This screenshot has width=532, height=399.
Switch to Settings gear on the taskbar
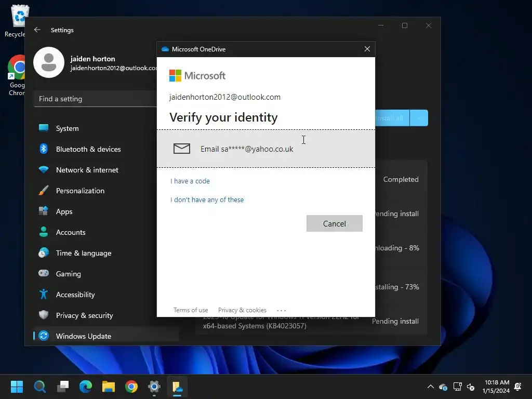pyautogui.click(x=154, y=387)
